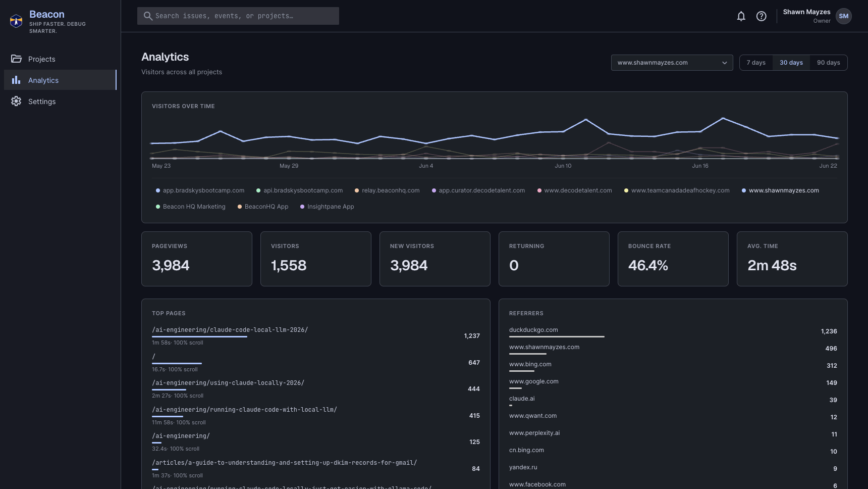Click the Jun 10 chart axis label

tap(563, 166)
